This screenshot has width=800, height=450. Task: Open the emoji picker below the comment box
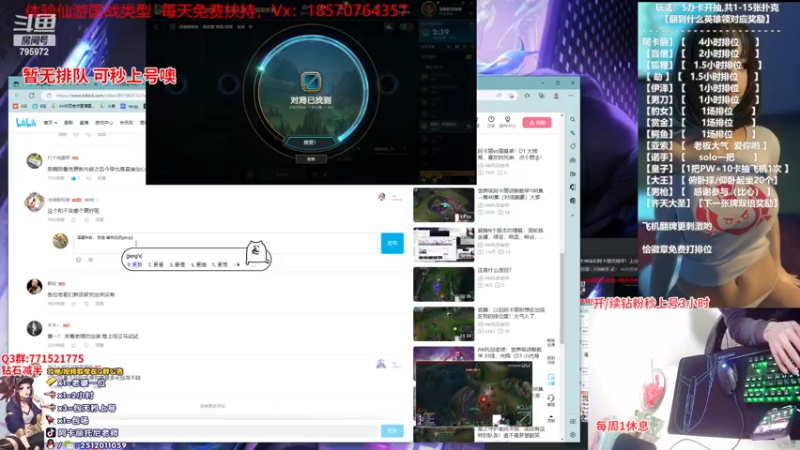79,260
